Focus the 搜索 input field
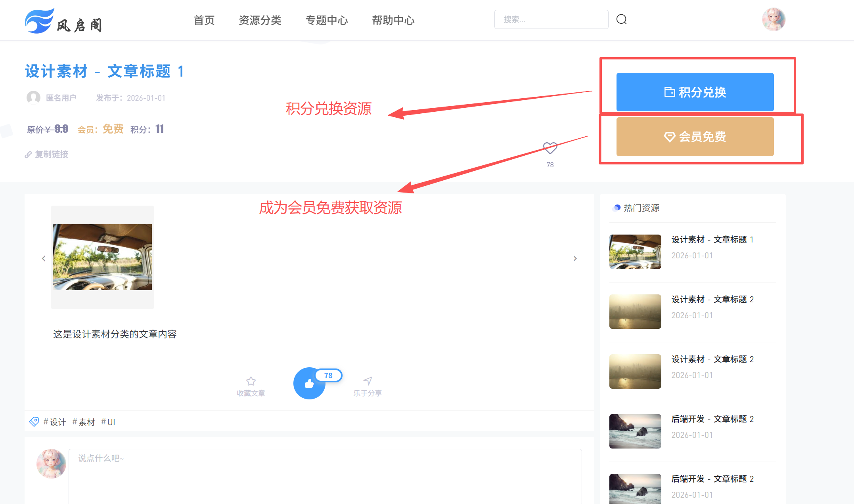The width and height of the screenshot is (854, 504). pos(551,19)
